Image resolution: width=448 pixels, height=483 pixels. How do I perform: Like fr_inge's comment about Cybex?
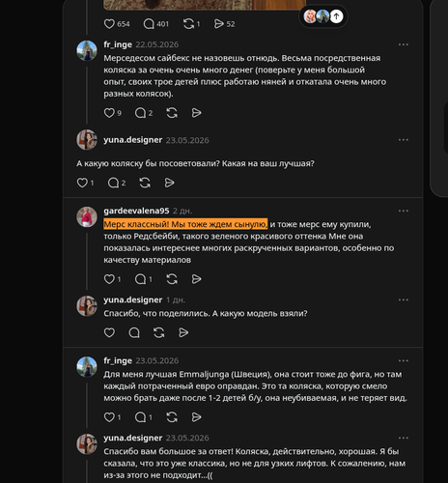pyautogui.click(x=109, y=113)
